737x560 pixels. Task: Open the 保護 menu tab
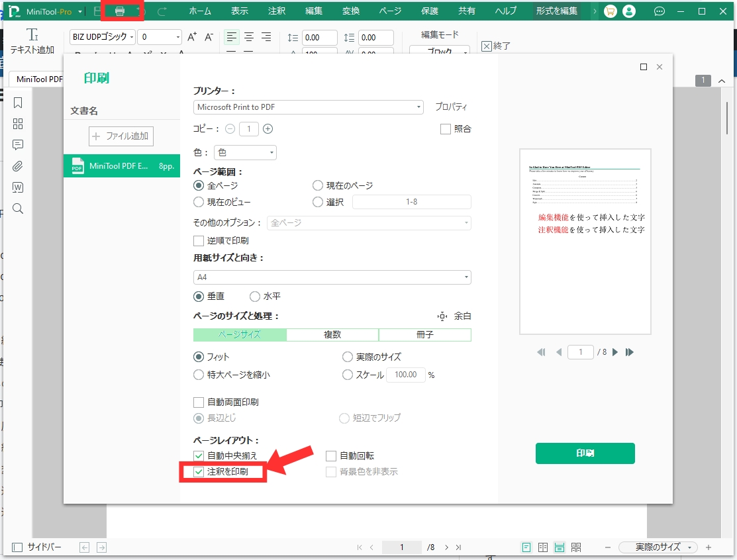click(430, 11)
